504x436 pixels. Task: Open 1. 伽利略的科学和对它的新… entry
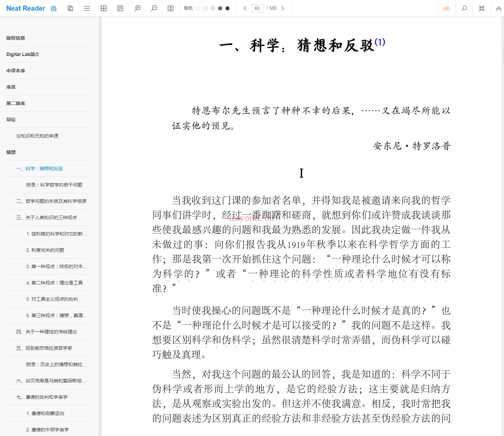coord(48,234)
